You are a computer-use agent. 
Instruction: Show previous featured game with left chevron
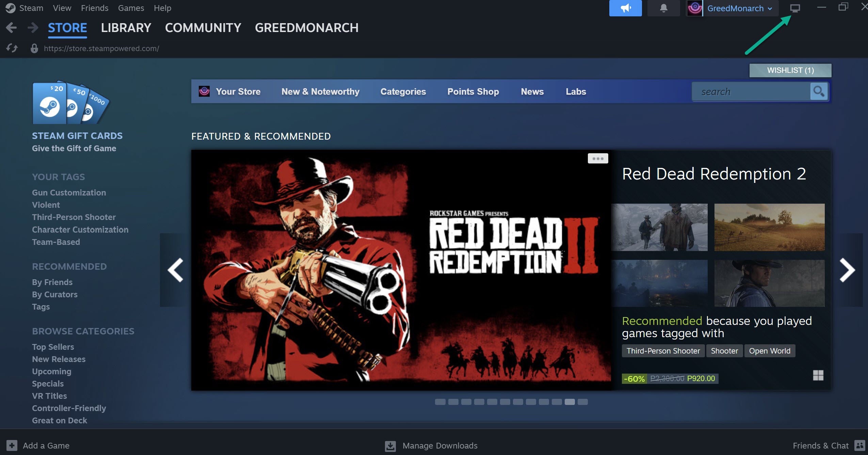[176, 270]
